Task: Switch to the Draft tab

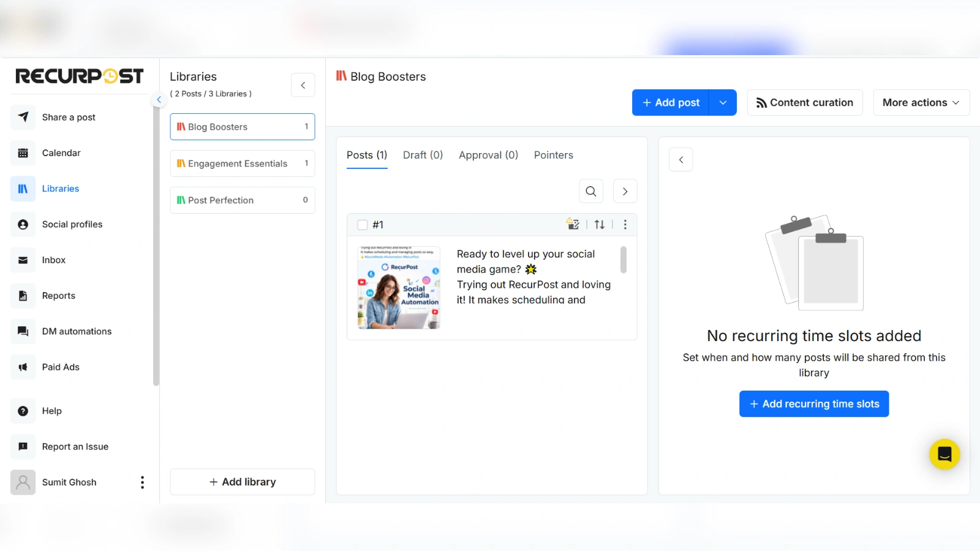Action: 423,155
